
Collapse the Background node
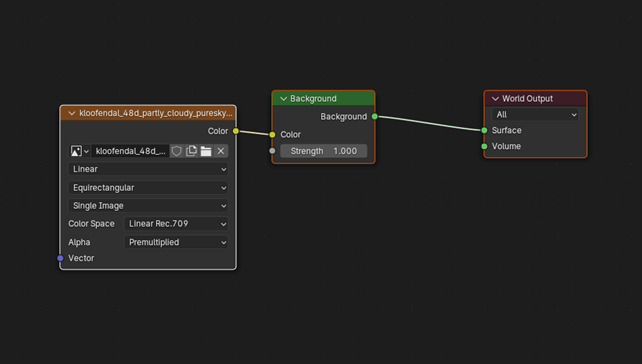[x=283, y=99]
